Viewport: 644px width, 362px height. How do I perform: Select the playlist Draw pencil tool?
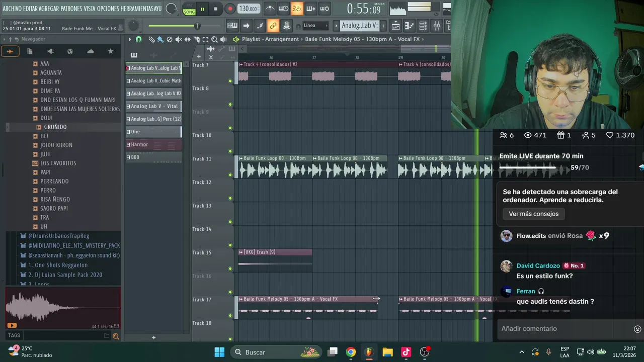point(151,39)
